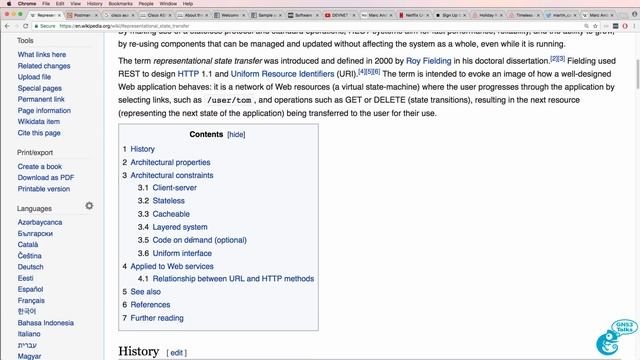Reload the page with the refresh icon
640x360 pixels.
[x=25, y=26]
